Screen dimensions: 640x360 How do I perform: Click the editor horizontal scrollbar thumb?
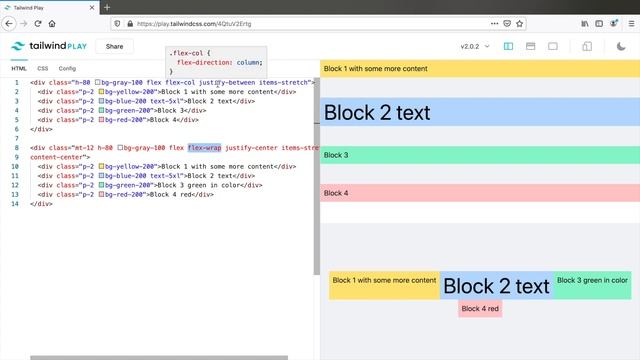[x=159, y=358]
